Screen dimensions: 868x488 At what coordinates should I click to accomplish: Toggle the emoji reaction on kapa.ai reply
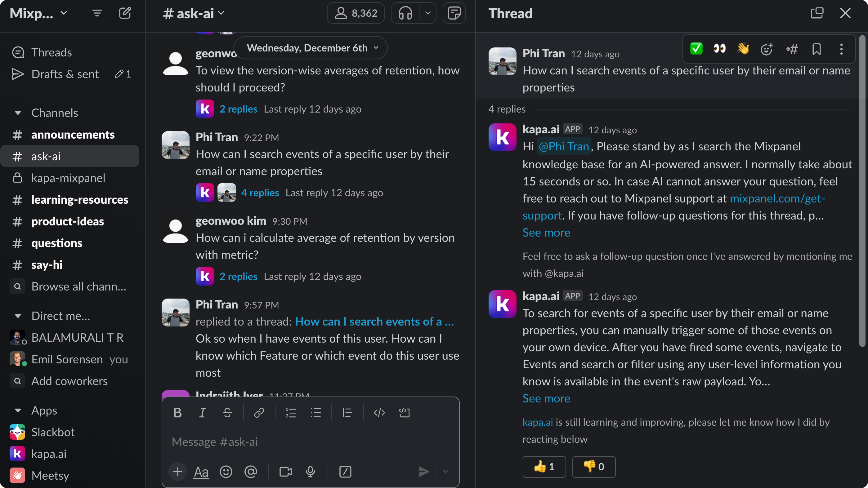point(543,467)
